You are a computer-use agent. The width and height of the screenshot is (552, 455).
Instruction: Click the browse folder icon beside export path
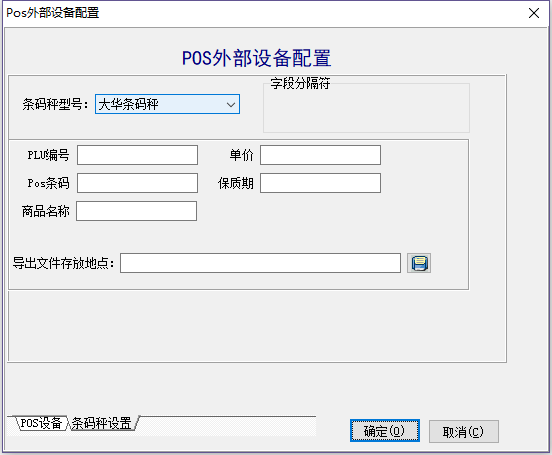click(419, 263)
